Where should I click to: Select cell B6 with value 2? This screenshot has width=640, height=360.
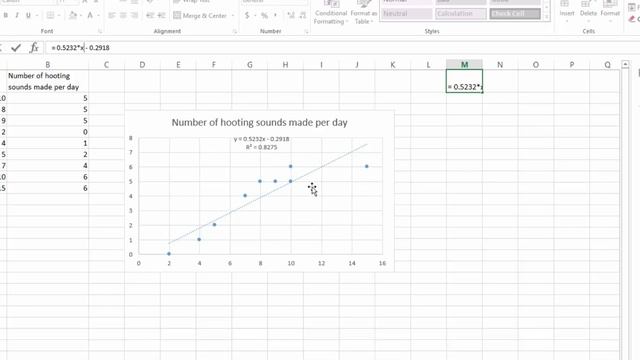[47, 154]
